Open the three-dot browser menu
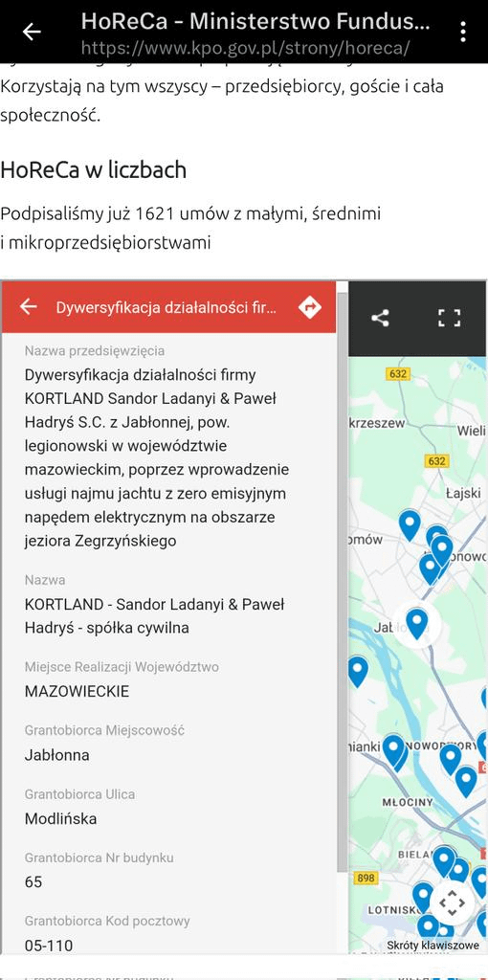488x980 pixels. point(462,32)
